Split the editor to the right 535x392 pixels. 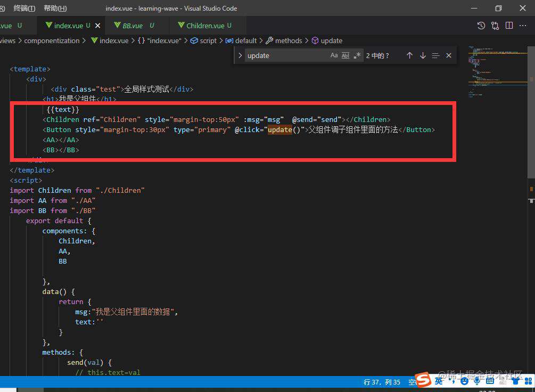[x=509, y=26]
